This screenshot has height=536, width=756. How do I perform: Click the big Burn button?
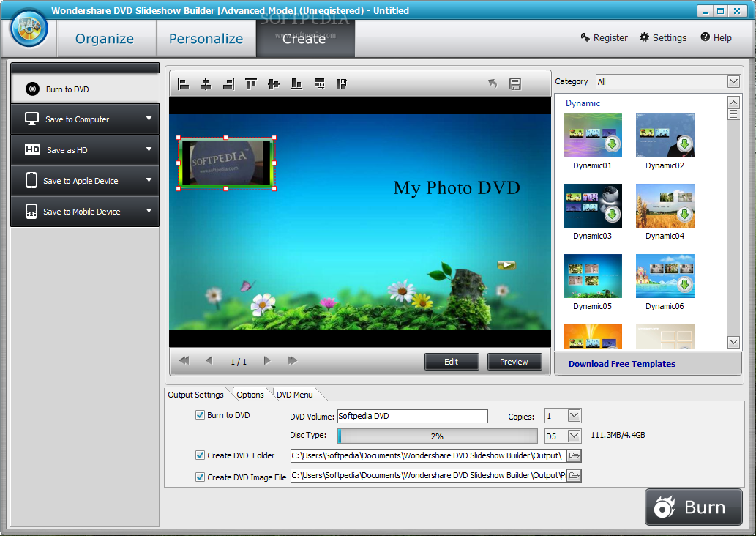tap(693, 507)
